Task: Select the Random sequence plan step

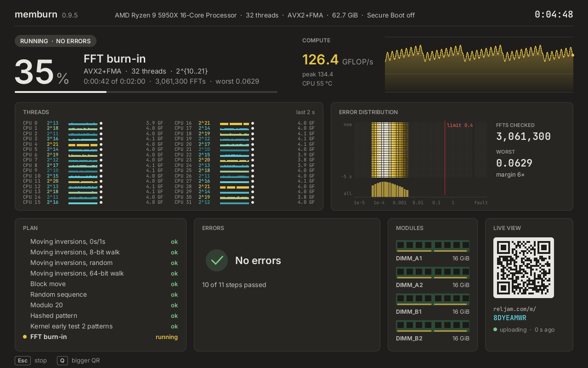Action: tap(101, 294)
